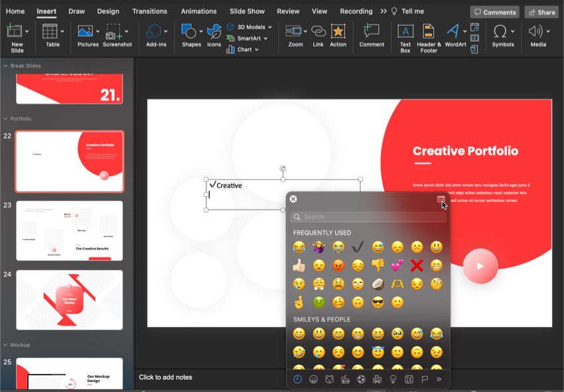Image resolution: width=564 pixels, height=392 pixels.
Task: Open the SmartArt dropdown arrow
Action: coord(265,38)
